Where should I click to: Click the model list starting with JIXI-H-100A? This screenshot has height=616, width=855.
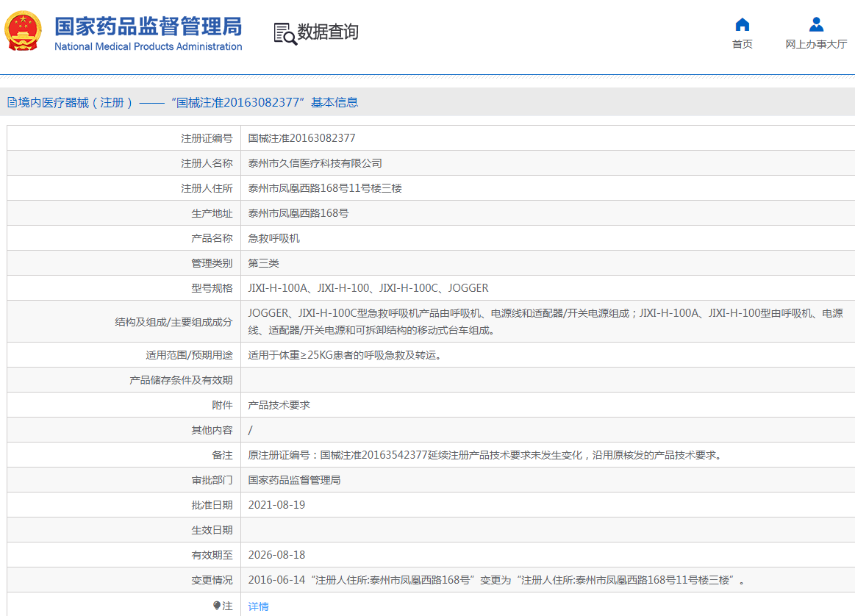point(368,288)
